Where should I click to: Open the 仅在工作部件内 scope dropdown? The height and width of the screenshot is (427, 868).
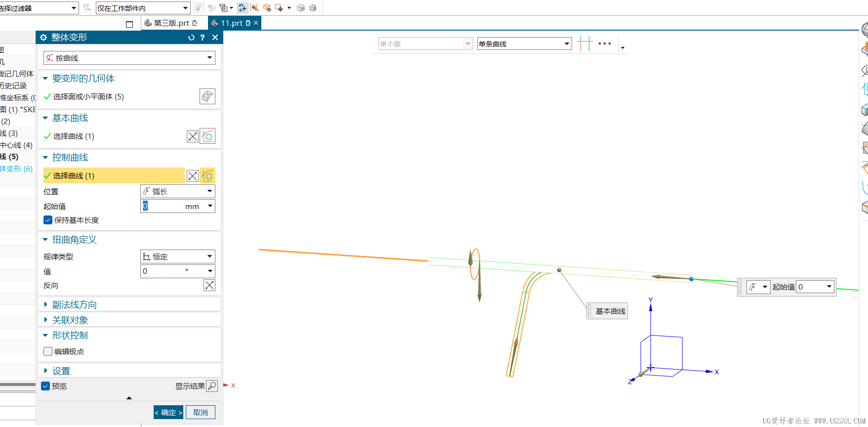186,8
